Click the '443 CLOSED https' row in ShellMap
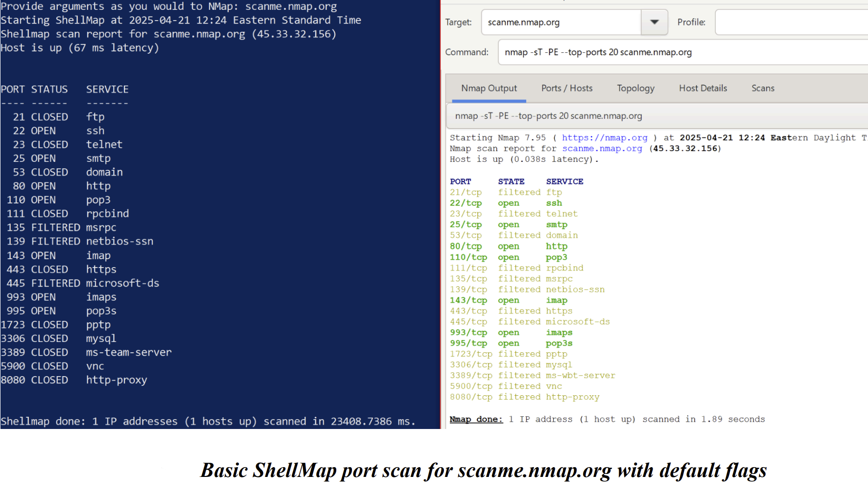The width and height of the screenshot is (868, 496). [61, 270]
